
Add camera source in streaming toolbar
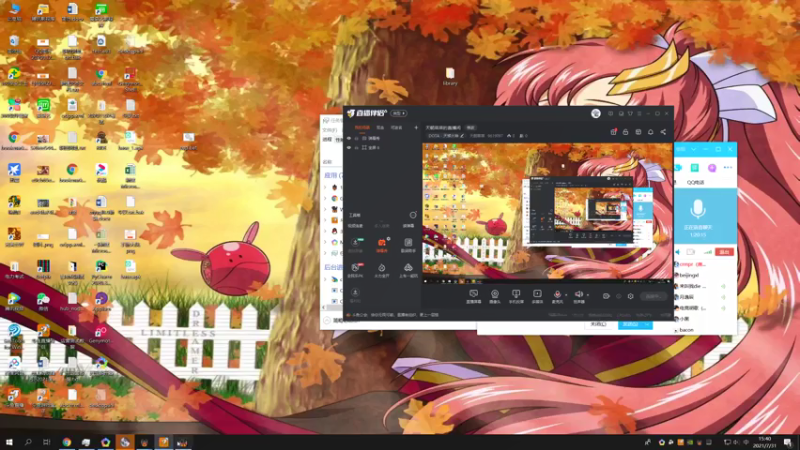click(494, 296)
